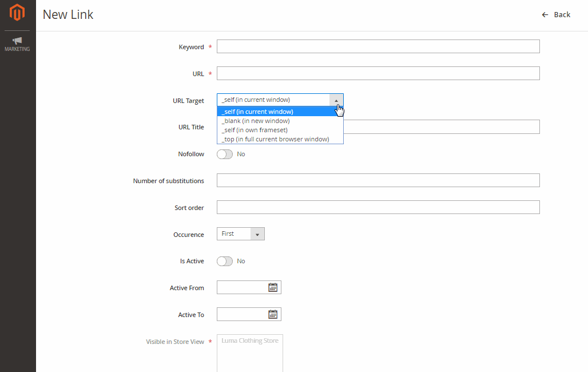Image resolution: width=588 pixels, height=372 pixels.
Task: Click the 'Nofollow' field label
Action: click(191, 154)
